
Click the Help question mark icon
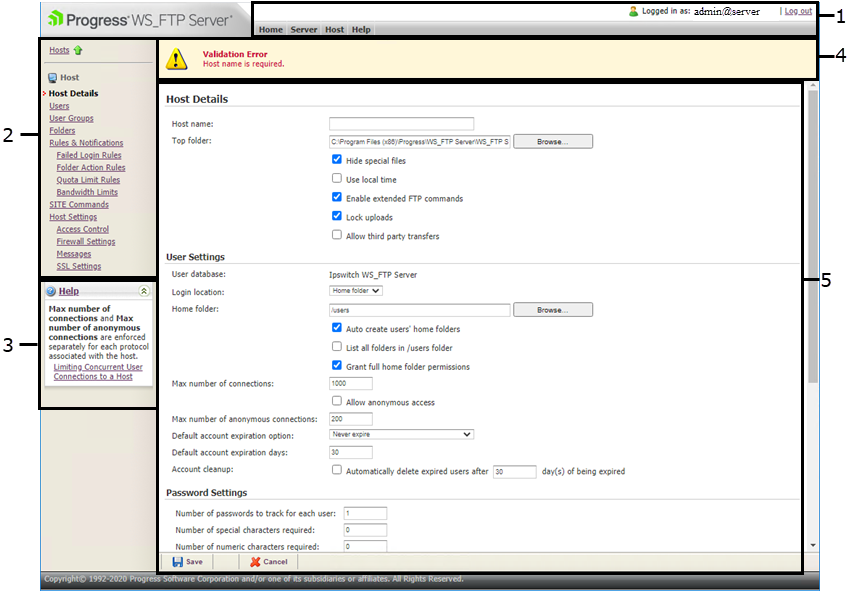(51, 291)
